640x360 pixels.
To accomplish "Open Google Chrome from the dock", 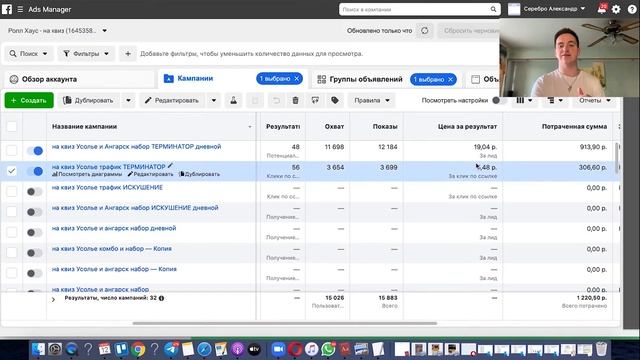I will click(x=138, y=349).
